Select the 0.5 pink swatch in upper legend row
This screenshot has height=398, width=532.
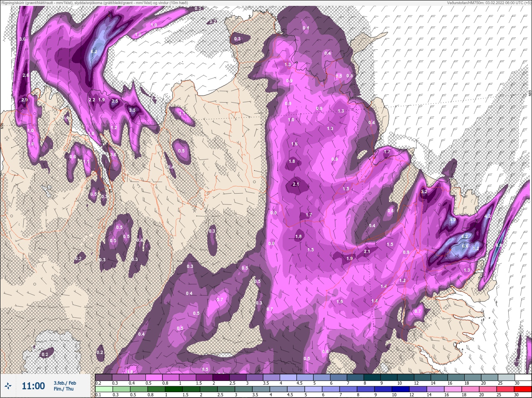[x=154, y=377]
